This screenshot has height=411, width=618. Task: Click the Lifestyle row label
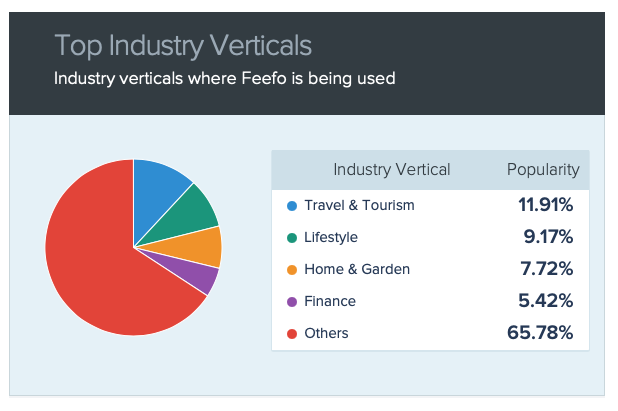pyautogui.click(x=331, y=237)
